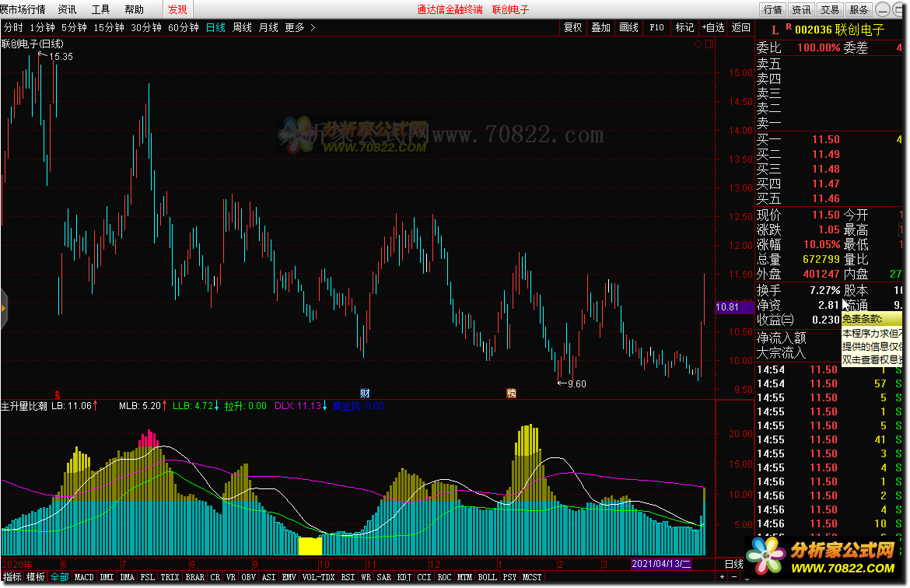This screenshot has width=910, height=588.
Task: Click the red S marker under the chart
Action: (x=58, y=394)
